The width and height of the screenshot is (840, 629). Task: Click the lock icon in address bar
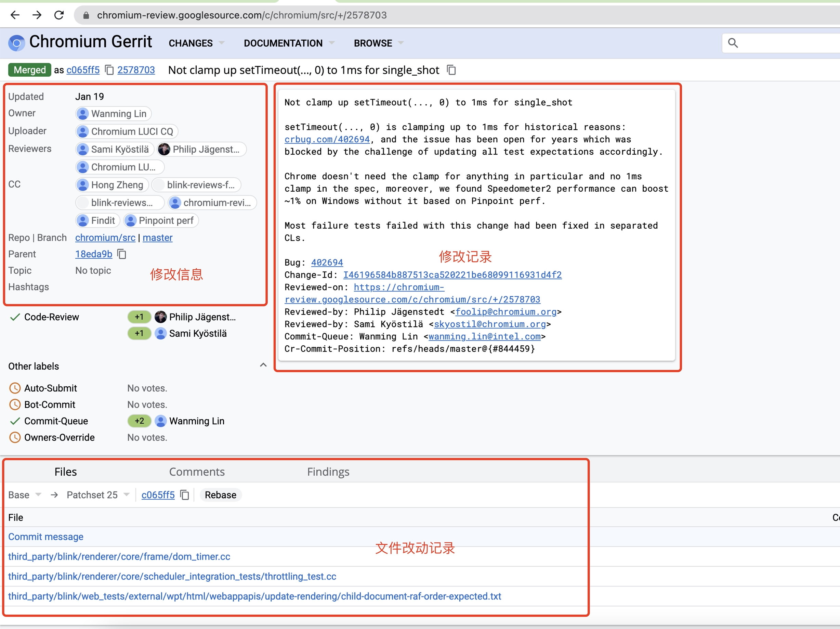86,15
